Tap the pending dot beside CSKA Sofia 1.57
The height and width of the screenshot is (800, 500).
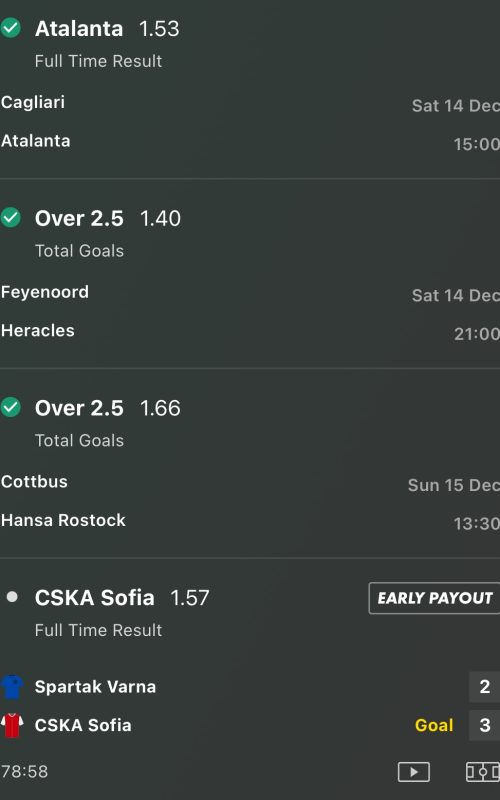pyautogui.click(x=12, y=597)
